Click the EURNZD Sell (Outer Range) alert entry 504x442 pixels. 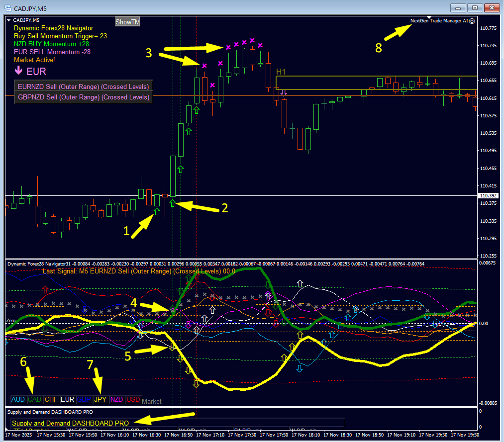tap(83, 87)
